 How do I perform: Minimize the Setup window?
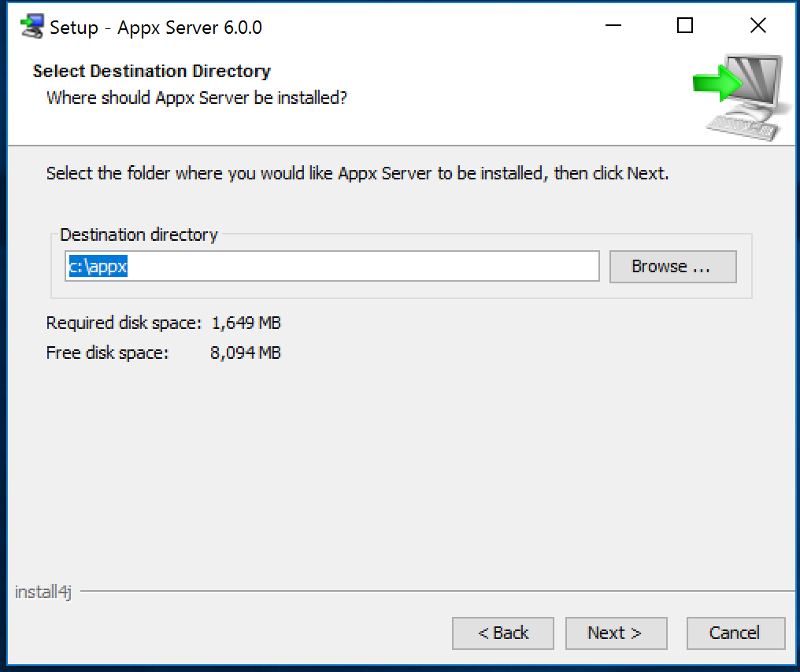tap(613, 25)
